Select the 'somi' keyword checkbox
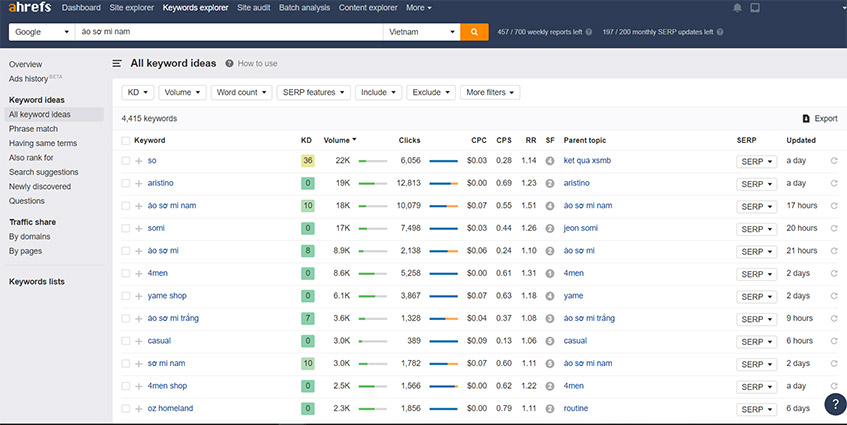847x425 pixels. [125, 228]
